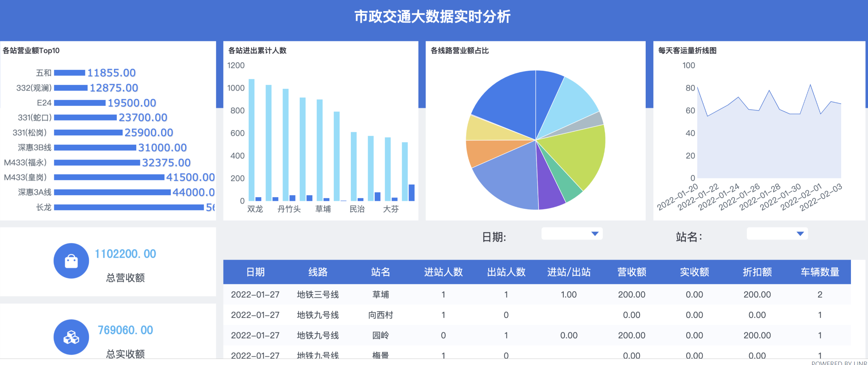
Task: Click the 折扣额 column header
Action: [757, 272]
